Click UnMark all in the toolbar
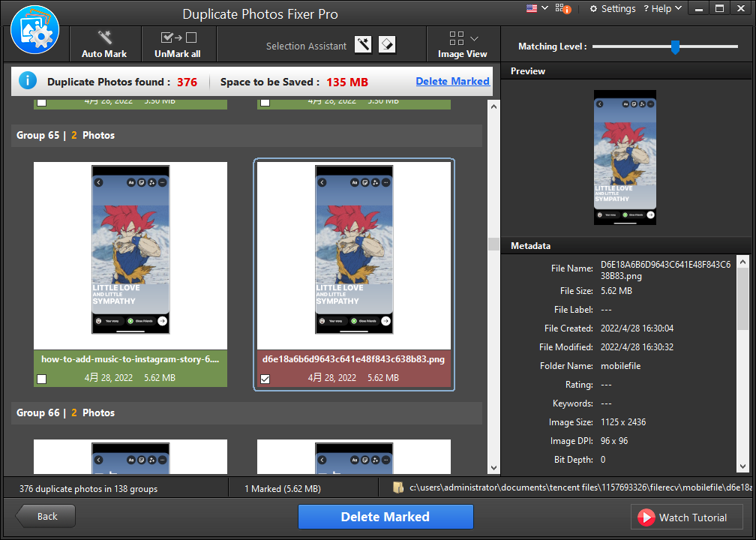 tap(178, 44)
